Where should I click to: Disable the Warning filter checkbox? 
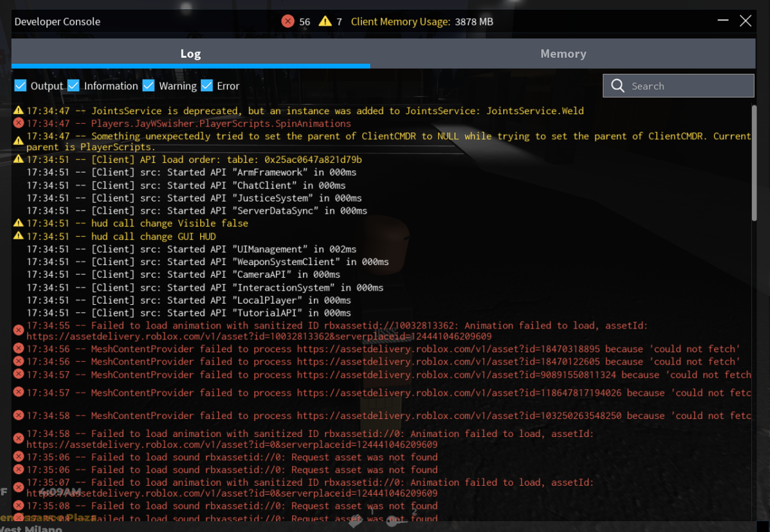coord(149,85)
